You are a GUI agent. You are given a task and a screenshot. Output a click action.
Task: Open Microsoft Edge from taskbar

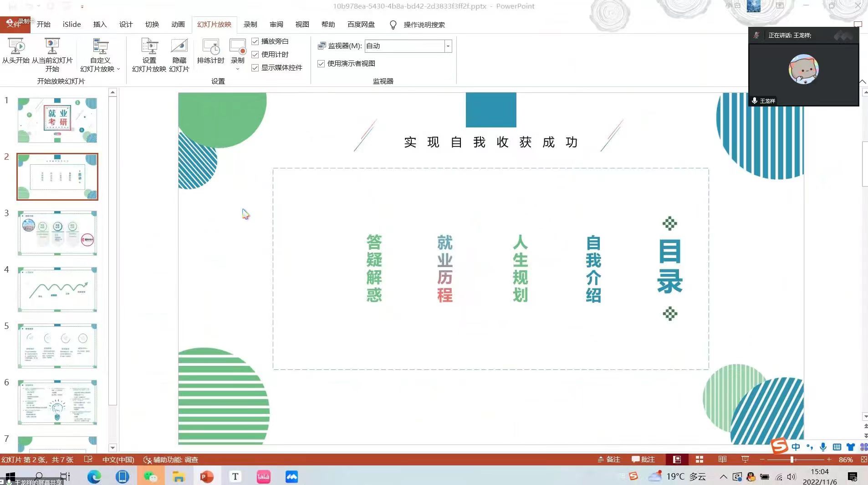coord(94,476)
